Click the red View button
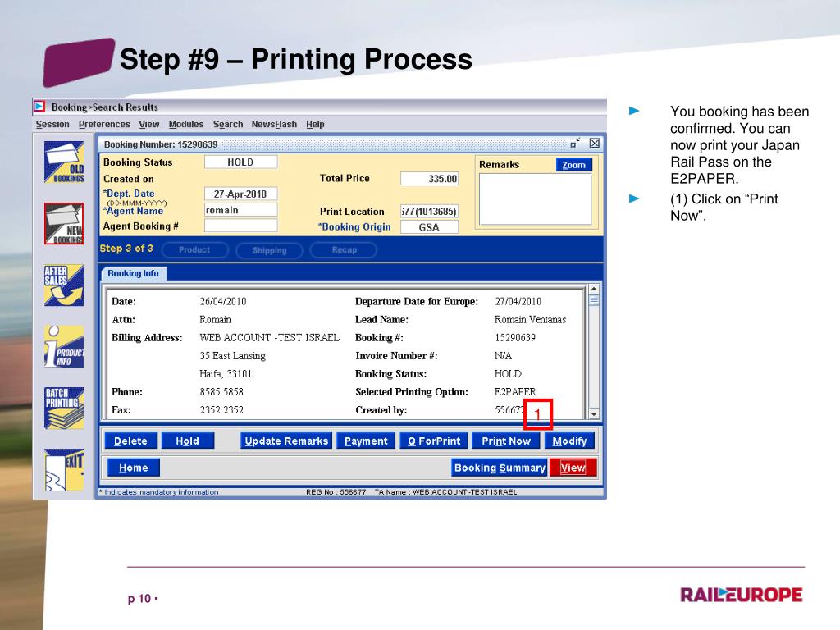 (x=573, y=468)
